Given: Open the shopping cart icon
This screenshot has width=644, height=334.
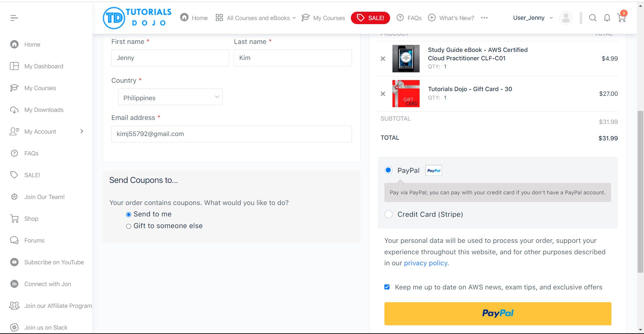Looking at the screenshot, I should point(621,18).
